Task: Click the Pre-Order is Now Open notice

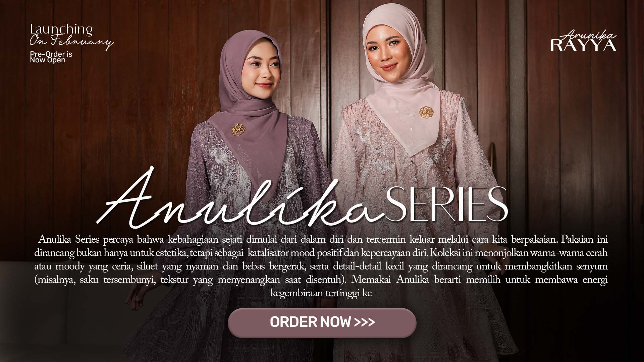Action: (x=51, y=57)
